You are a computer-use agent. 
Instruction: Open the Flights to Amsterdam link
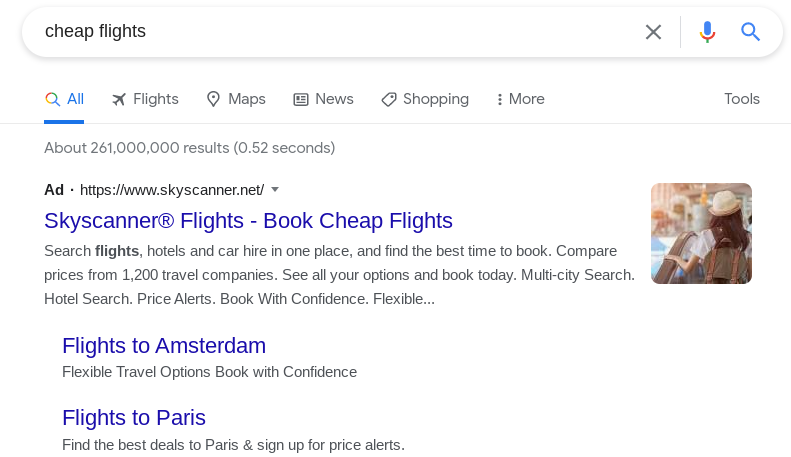(164, 346)
